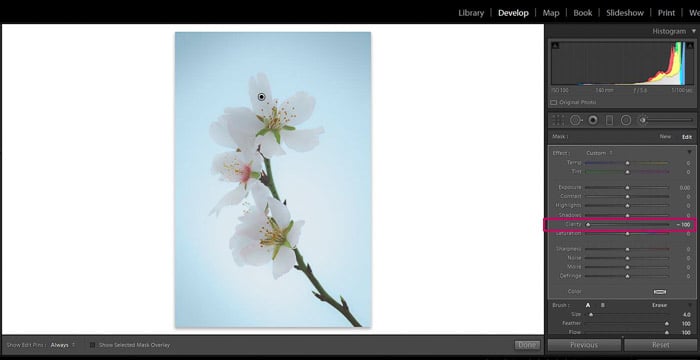Click the Highlights slider handle
This screenshot has height=360, width=700.
[627, 206]
